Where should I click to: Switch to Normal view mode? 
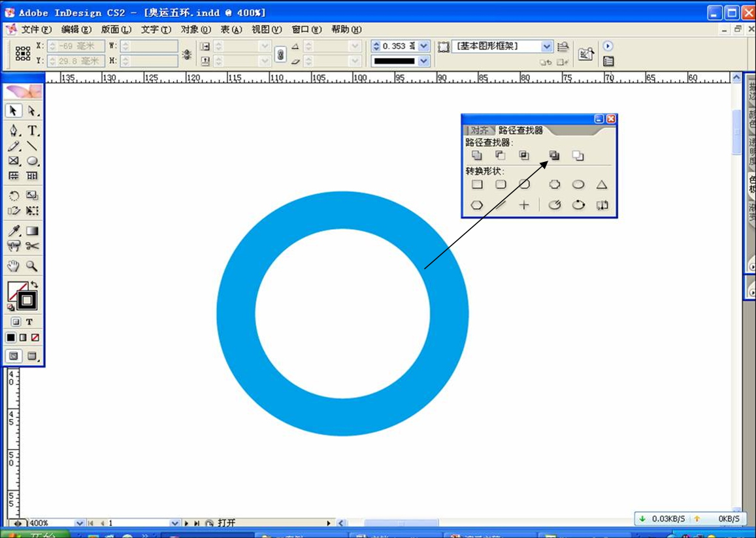pyautogui.click(x=14, y=356)
